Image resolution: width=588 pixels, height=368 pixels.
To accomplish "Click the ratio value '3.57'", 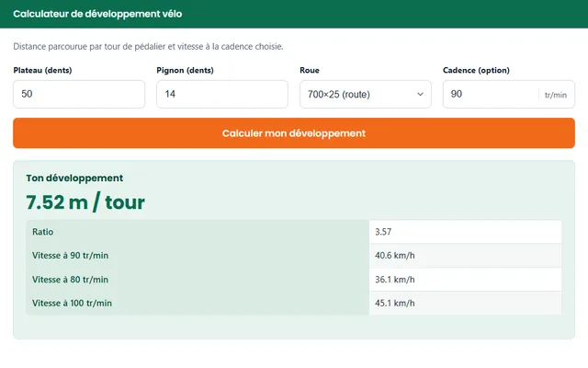I will 383,232.
